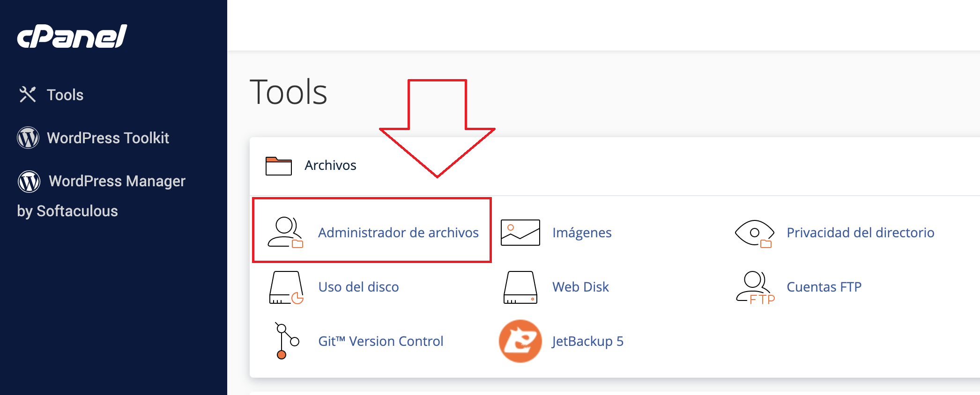Click the orange JetBackup 5 icon
Screen dimensions: 980x395
(520, 341)
